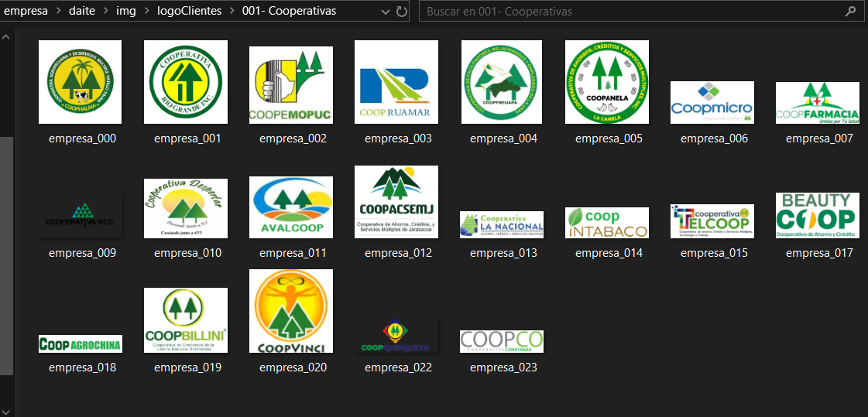Click the 001- Cooperativas breadcrumb
This screenshot has height=417, width=868.
[x=289, y=11]
